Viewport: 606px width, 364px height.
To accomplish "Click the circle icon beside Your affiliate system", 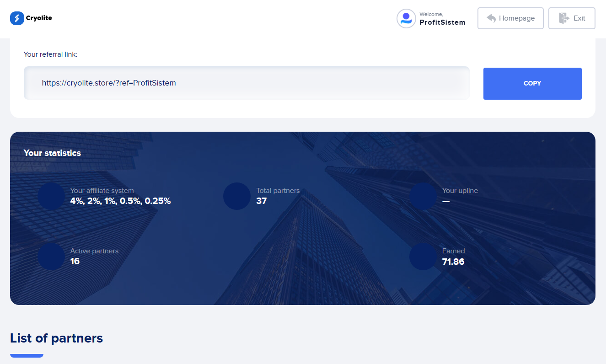I will click(51, 196).
